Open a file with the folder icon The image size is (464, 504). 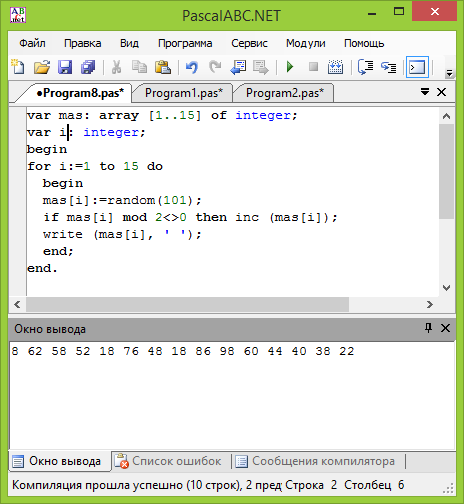tap(42, 67)
